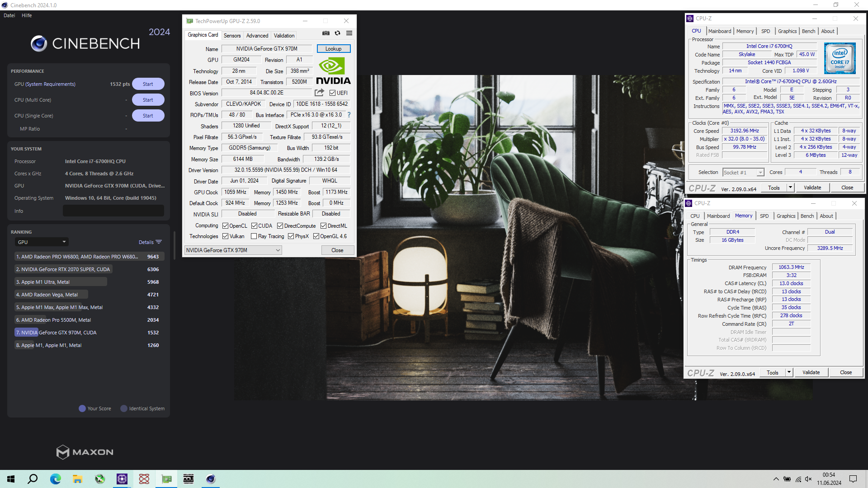Show hidden tray icons chevron

click(776, 479)
